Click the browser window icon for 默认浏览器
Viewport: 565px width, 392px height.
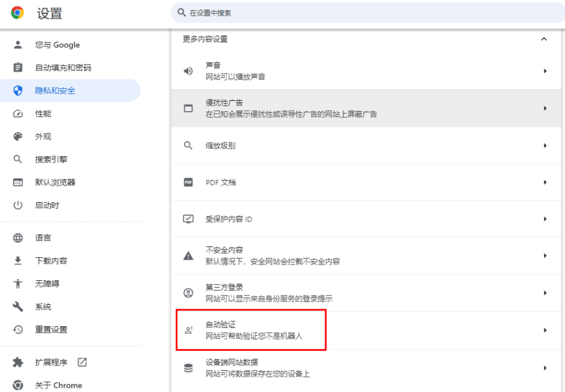[x=18, y=182]
